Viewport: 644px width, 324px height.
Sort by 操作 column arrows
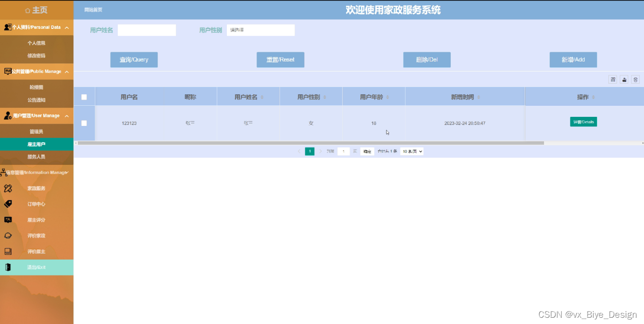(593, 97)
